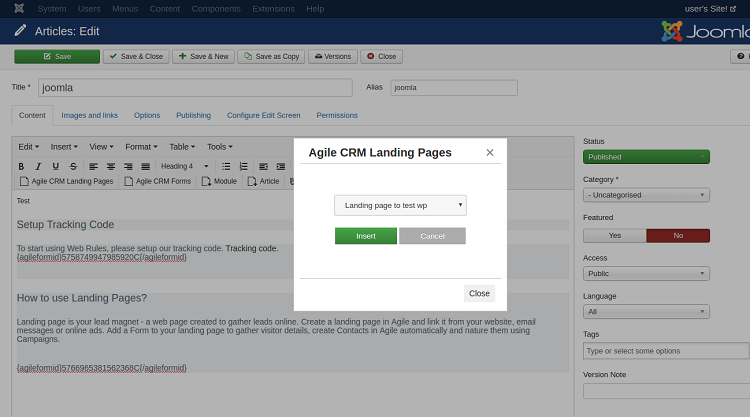The width and height of the screenshot is (750, 417).
Task: Open the Menus menu
Action: tap(125, 9)
